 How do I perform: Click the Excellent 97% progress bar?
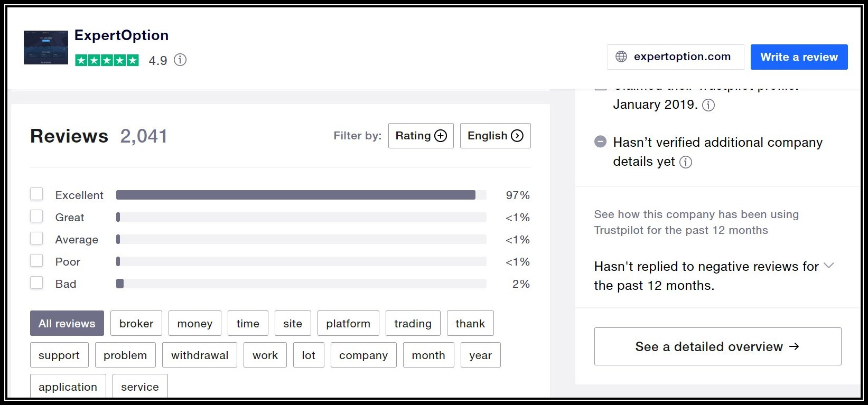click(301, 195)
